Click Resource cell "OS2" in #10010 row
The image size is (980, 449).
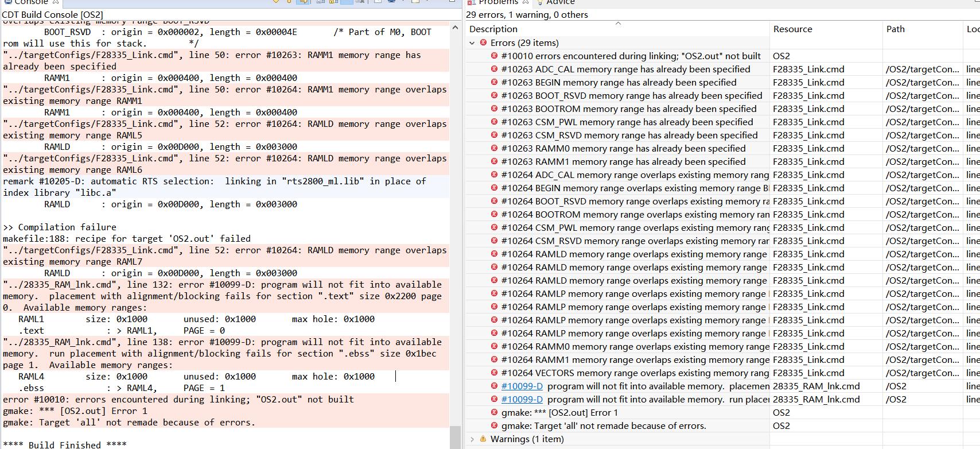coord(781,56)
